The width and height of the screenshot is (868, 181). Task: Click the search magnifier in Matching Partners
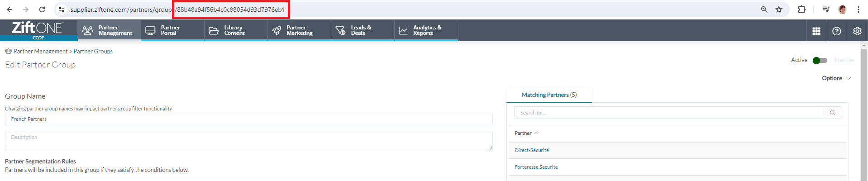pos(832,113)
